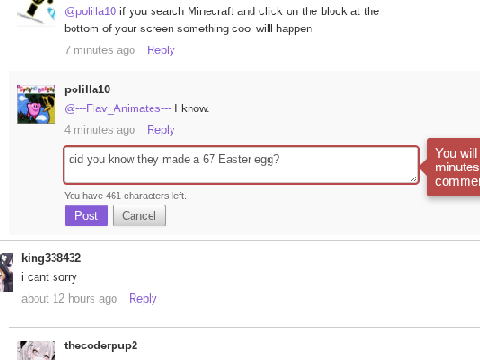480x360 pixels.
Task: Open polilla10's Kirby profile avatar
Action: tap(36, 104)
